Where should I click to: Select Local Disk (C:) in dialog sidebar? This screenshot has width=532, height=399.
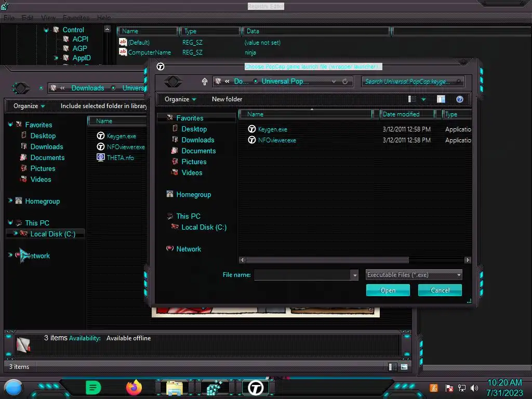[204, 227]
